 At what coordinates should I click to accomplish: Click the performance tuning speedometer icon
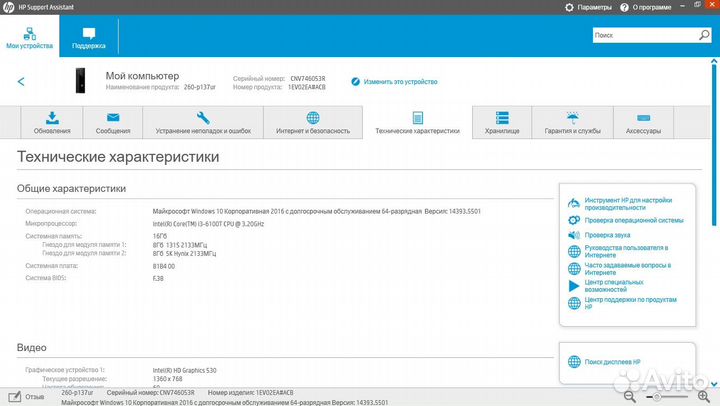[x=574, y=203]
